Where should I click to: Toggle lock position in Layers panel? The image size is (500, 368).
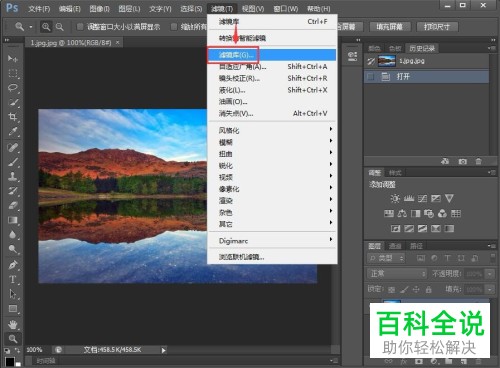click(x=416, y=290)
